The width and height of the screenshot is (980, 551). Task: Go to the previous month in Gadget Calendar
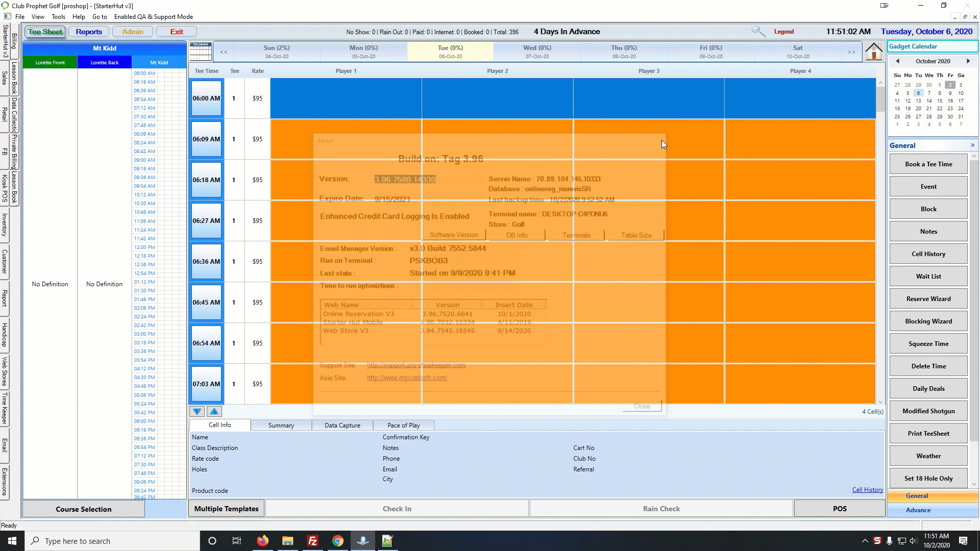point(897,61)
